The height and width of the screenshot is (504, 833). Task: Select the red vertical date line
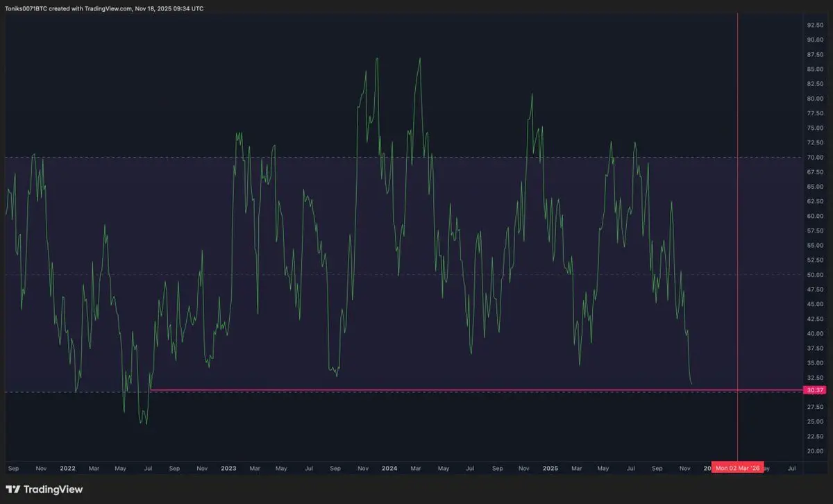coord(737,208)
